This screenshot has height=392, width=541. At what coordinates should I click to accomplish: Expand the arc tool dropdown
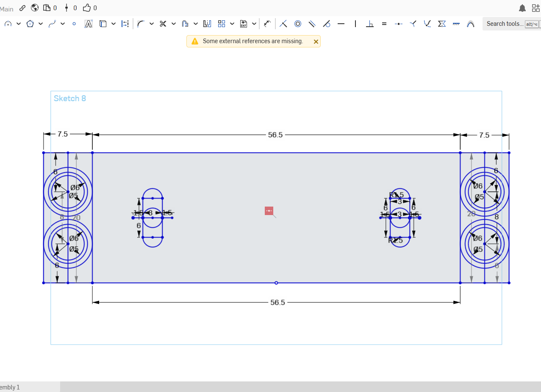point(19,24)
